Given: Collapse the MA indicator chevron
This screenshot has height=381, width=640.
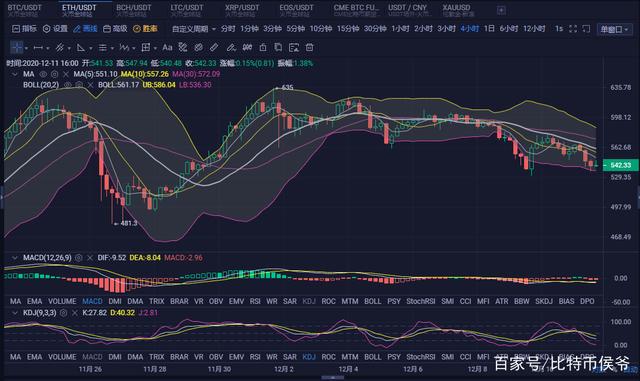Looking at the screenshot, I should tap(15, 74).
